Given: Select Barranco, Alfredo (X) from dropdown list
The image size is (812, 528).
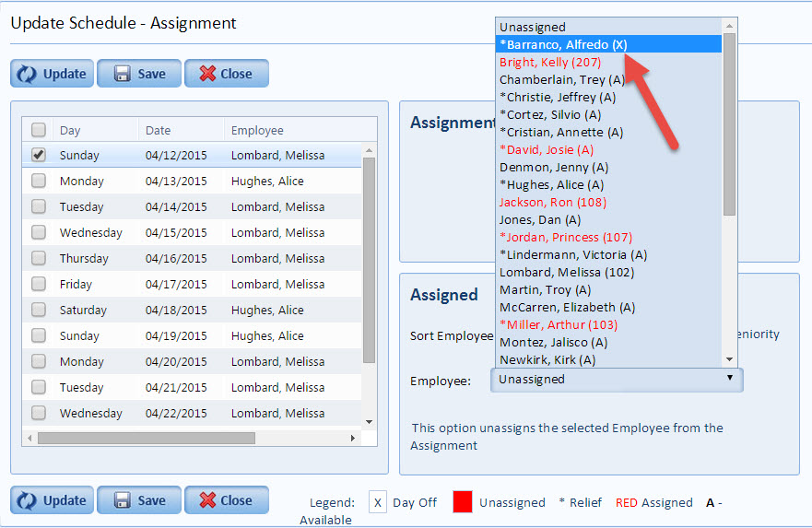Looking at the screenshot, I should tap(562, 44).
